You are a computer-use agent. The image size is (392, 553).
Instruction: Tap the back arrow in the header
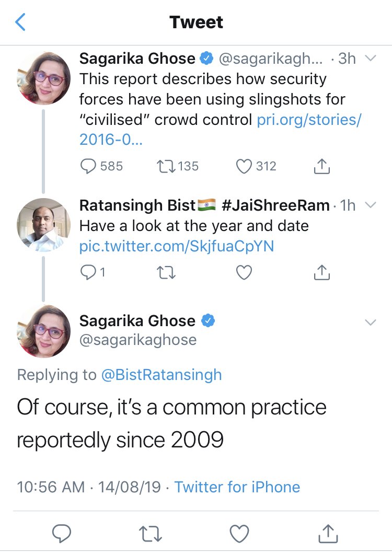[20, 22]
